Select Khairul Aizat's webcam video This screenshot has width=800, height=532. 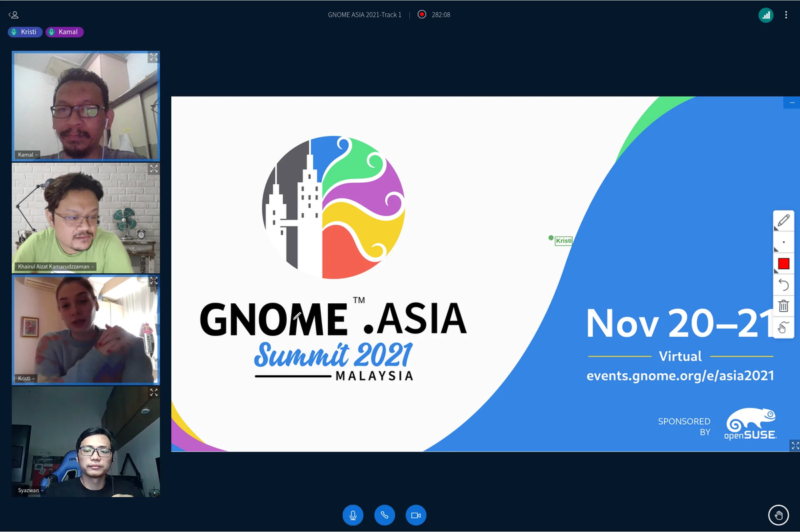point(86,217)
